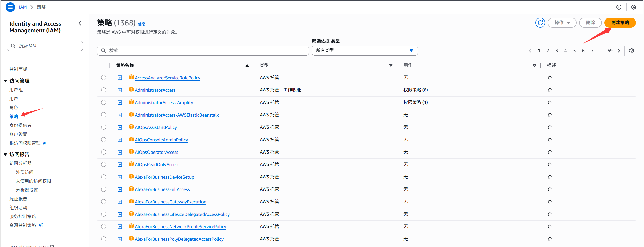Click the refresh policies icon
Screen dimensions: 644x247
(x=540, y=23)
